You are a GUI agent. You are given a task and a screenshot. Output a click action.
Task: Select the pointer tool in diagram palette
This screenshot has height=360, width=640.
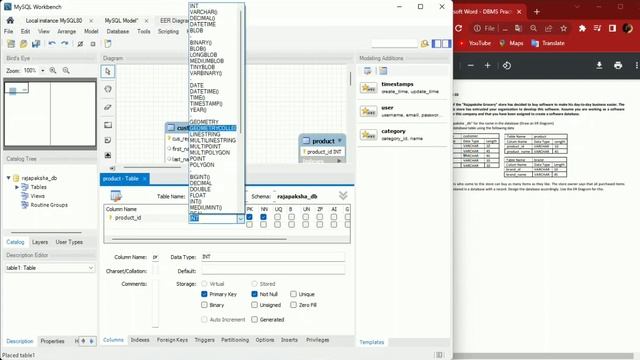click(x=108, y=71)
